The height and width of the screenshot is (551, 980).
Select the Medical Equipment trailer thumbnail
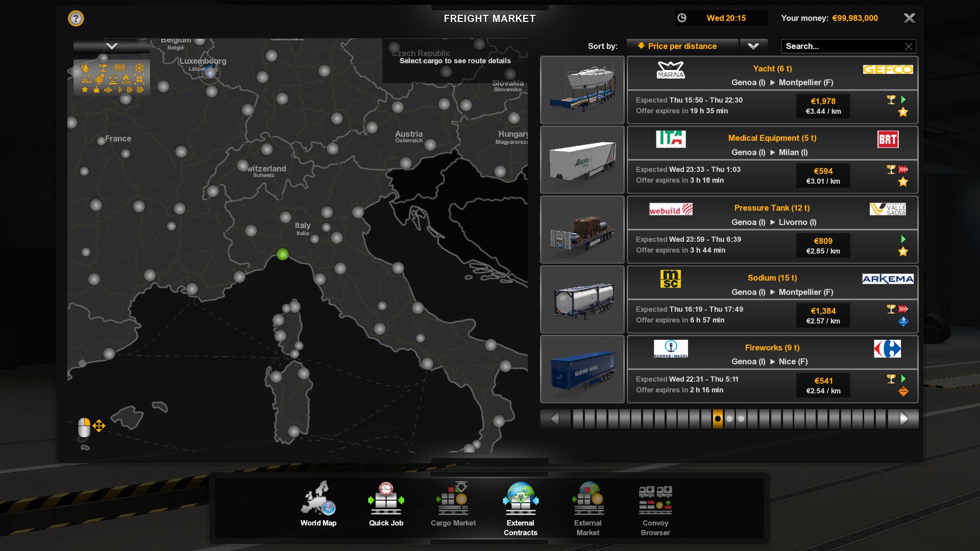pos(582,160)
